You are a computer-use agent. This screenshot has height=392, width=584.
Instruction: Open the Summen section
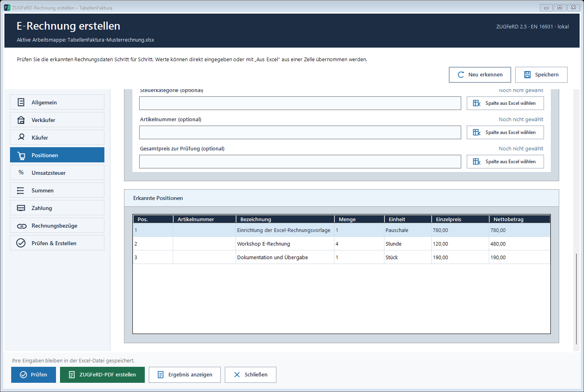[x=57, y=190]
